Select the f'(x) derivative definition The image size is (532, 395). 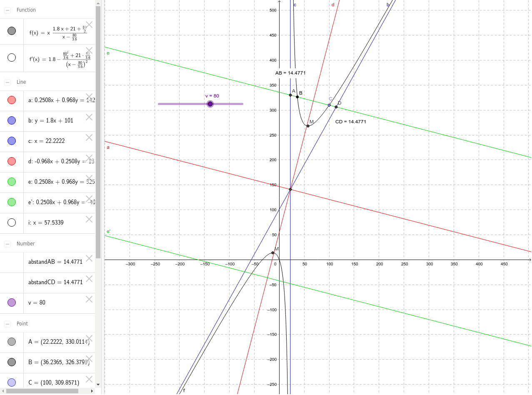(60, 59)
